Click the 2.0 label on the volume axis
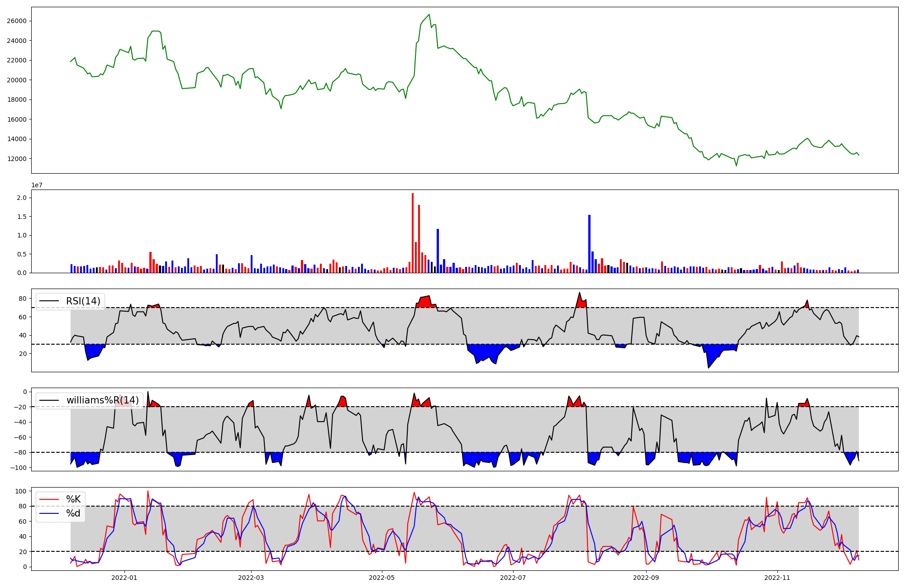 [21, 198]
